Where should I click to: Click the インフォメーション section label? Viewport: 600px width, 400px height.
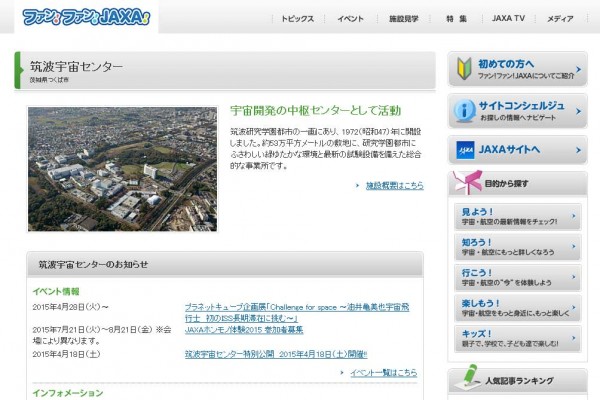click(68, 393)
